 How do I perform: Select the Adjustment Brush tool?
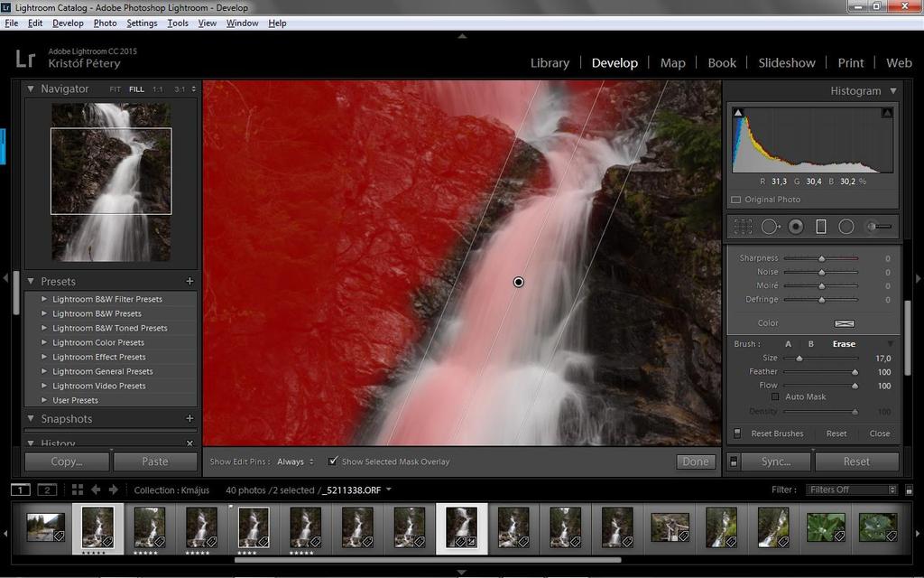click(x=878, y=227)
